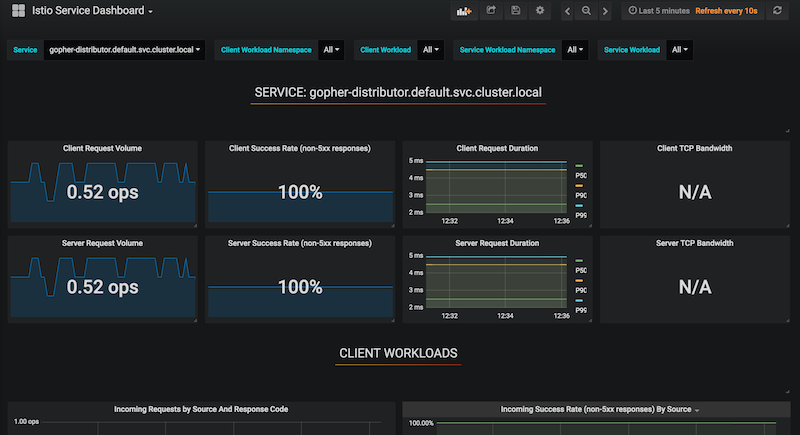
Task: Toggle P90 legend in Client Request Duration
Action: pyautogui.click(x=581, y=195)
